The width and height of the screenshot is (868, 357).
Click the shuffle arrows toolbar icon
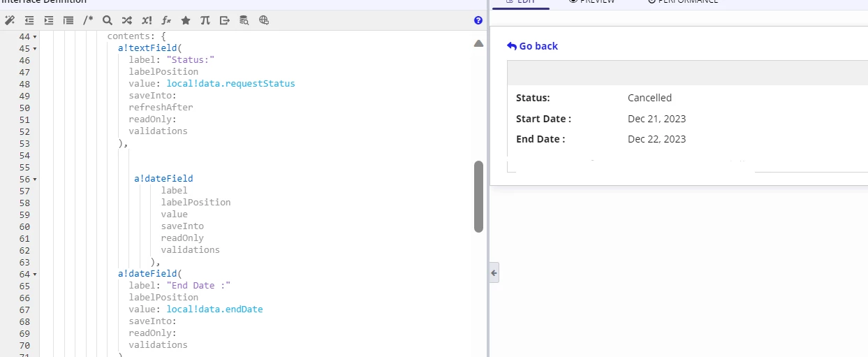tap(126, 20)
